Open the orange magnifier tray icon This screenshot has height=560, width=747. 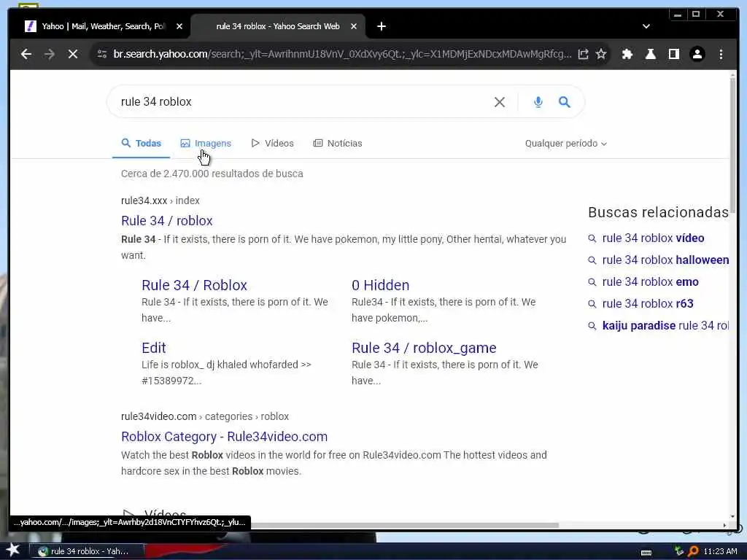coord(693,551)
